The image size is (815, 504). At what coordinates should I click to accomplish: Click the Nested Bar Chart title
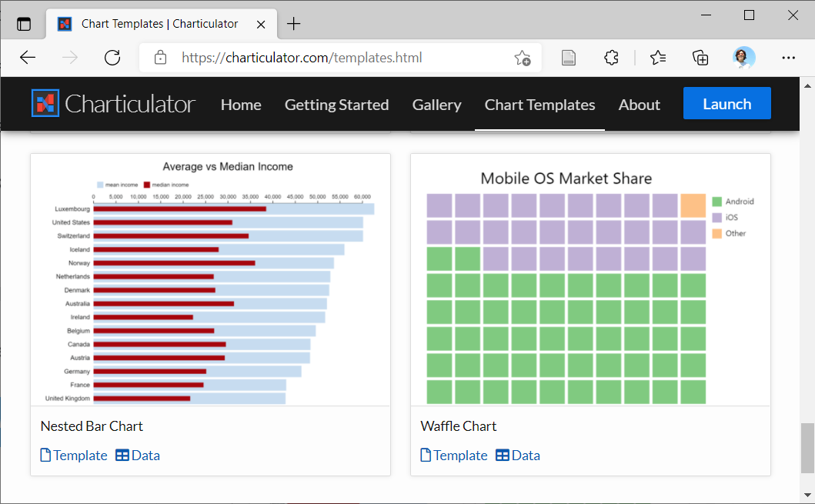tap(92, 426)
